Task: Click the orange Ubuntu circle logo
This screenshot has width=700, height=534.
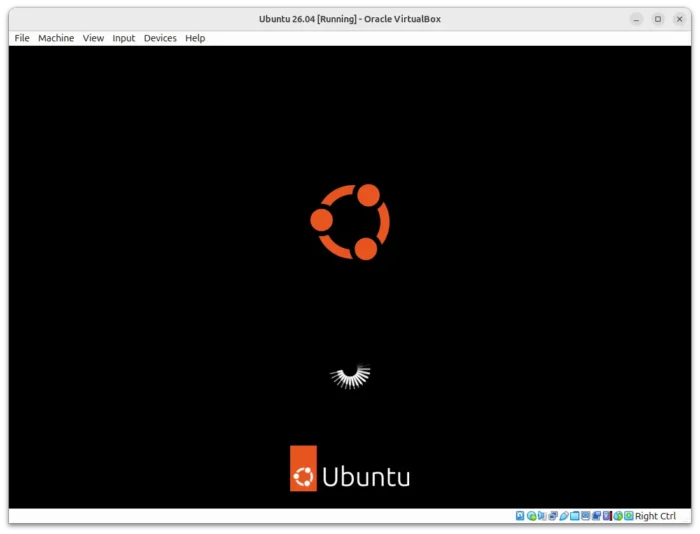Action: [349, 222]
